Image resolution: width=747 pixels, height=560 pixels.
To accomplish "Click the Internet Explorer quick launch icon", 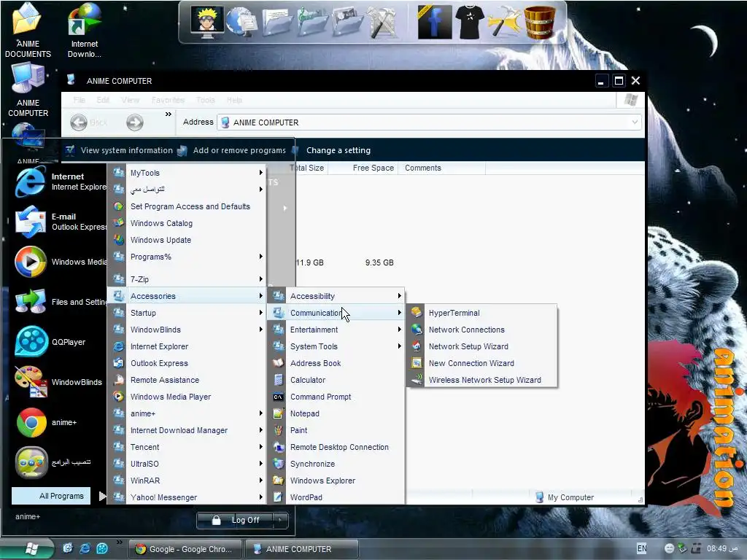I will coord(85,548).
